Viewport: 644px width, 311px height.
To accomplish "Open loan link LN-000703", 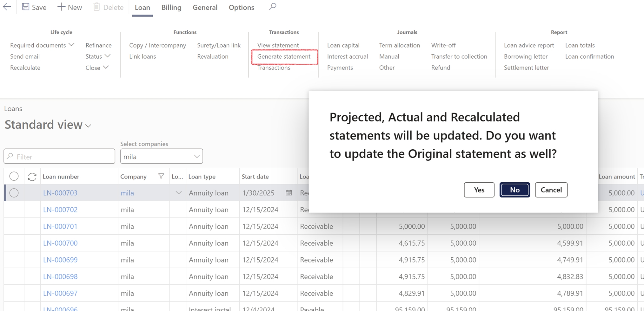I will click(60, 193).
